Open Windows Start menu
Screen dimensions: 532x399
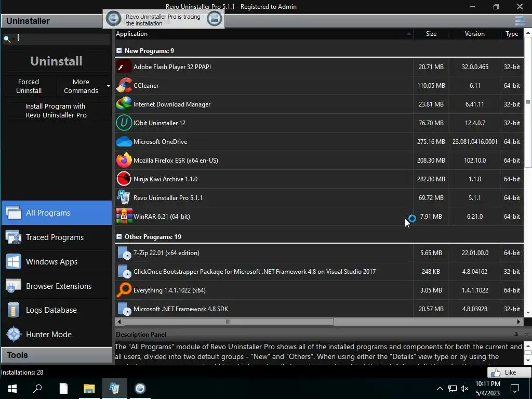click(12, 389)
